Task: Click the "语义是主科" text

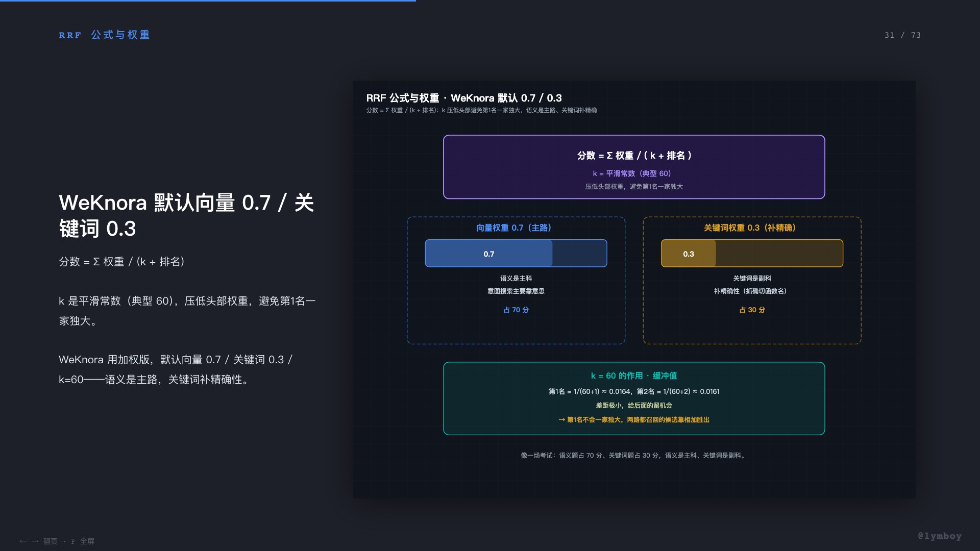Action: tap(516, 279)
